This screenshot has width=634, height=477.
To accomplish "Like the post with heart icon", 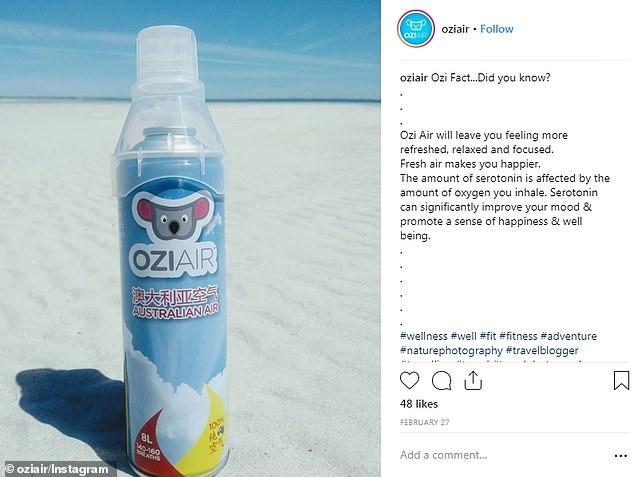I will (409, 381).
